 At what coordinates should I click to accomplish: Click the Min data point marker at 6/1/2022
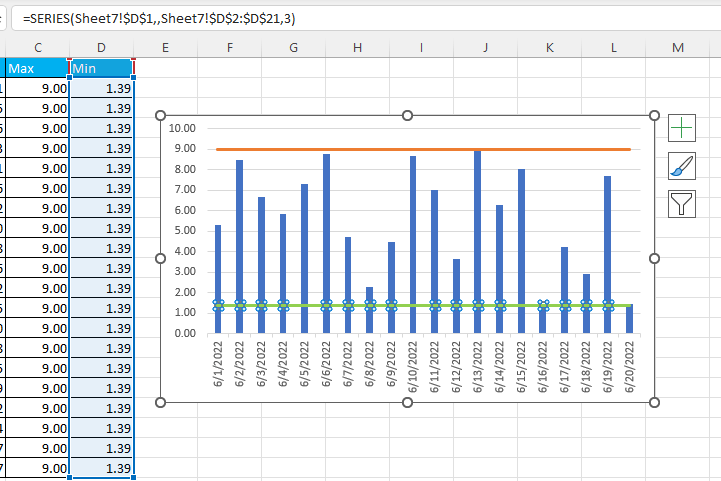click(218, 305)
